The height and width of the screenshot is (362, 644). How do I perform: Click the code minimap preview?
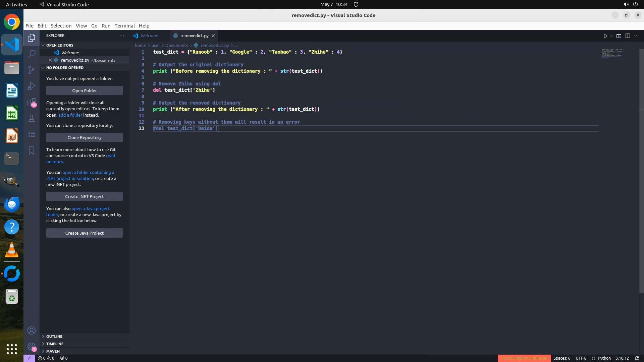click(x=612, y=53)
